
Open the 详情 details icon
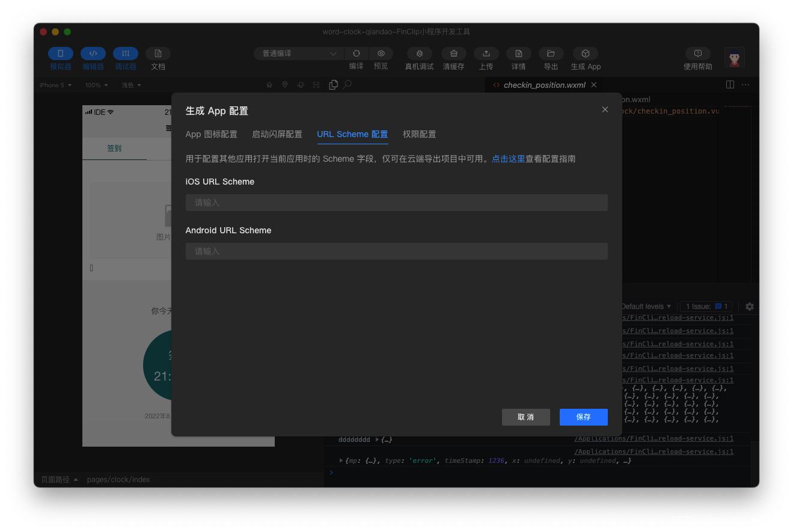click(519, 54)
